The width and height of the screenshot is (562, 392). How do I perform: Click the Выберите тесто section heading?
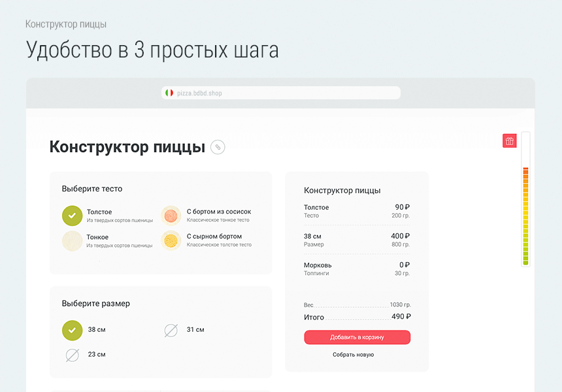coord(92,189)
